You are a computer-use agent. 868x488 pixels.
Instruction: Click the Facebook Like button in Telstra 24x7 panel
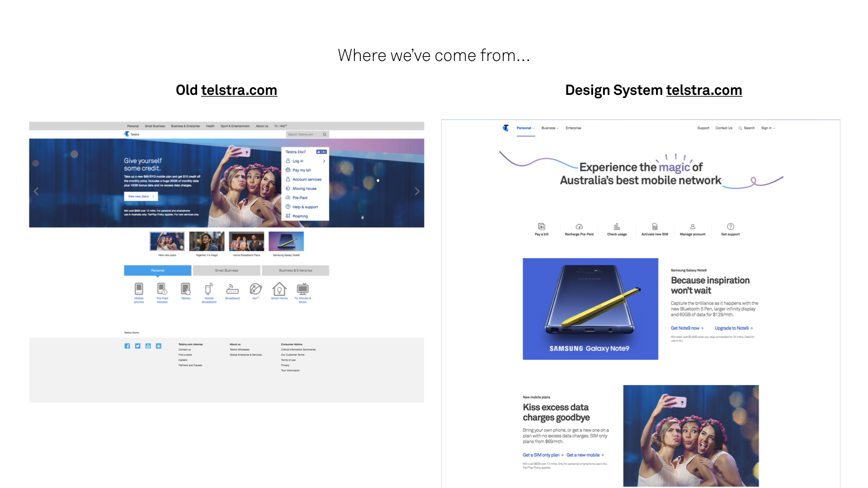point(321,152)
